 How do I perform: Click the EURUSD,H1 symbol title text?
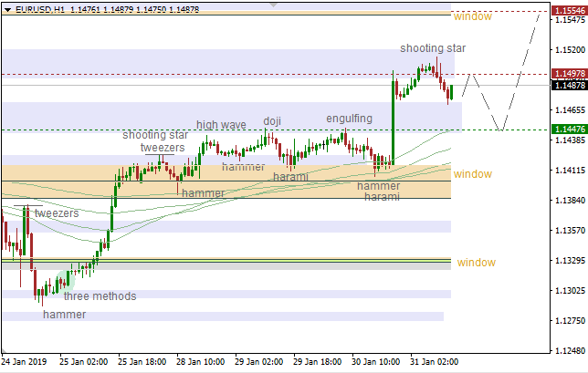39,8
